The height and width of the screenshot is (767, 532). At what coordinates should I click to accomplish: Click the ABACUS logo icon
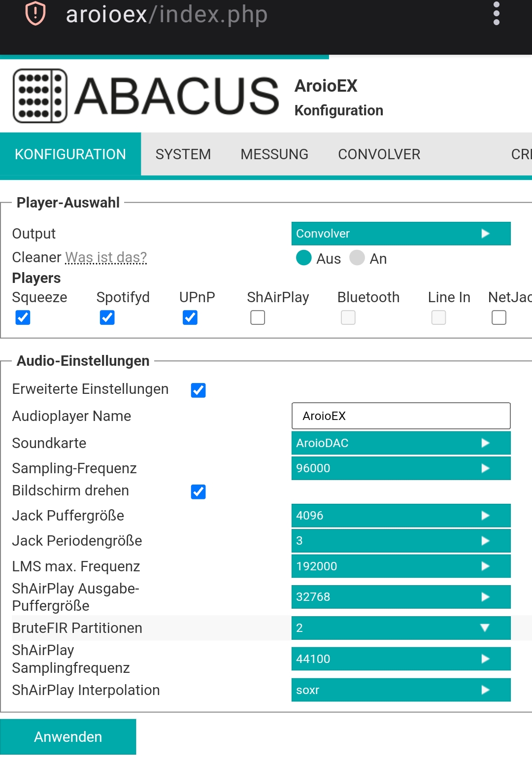(x=40, y=96)
